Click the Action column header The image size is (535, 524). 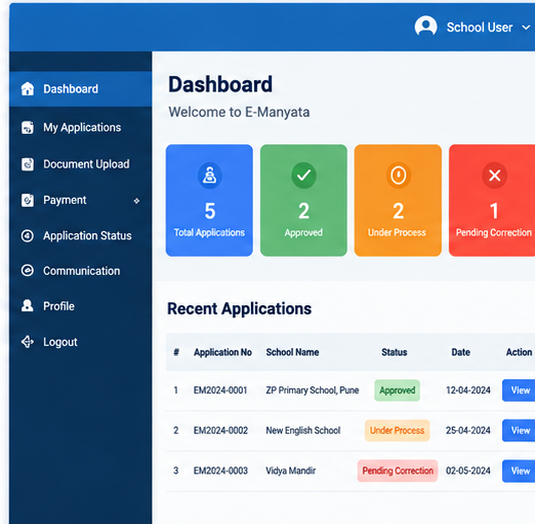(x=519, y=352)
